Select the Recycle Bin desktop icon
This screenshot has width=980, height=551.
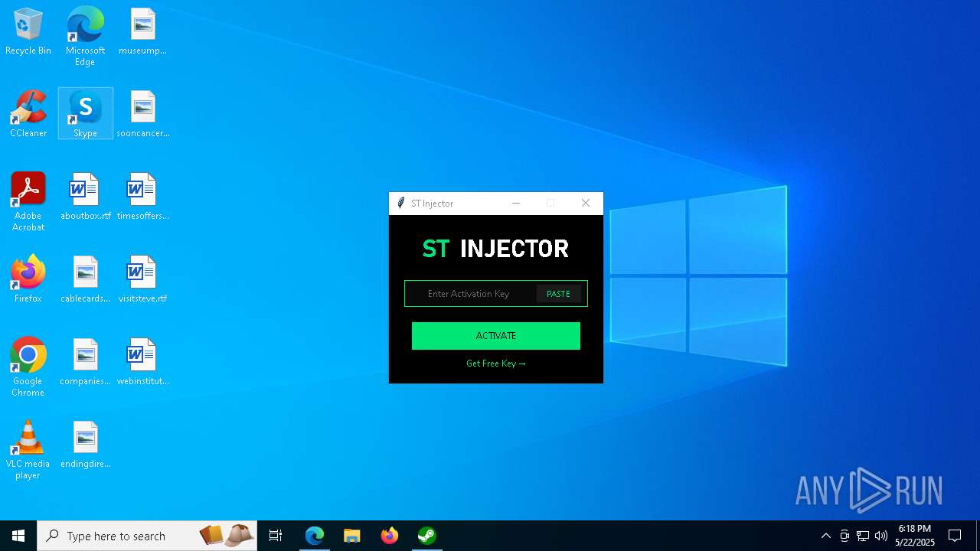[28, 32]
